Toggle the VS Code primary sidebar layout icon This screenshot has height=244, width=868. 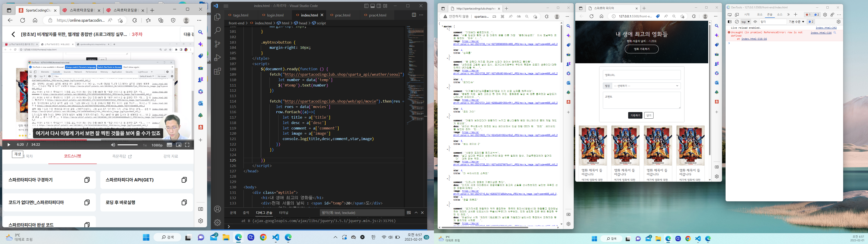click(366, 6)
